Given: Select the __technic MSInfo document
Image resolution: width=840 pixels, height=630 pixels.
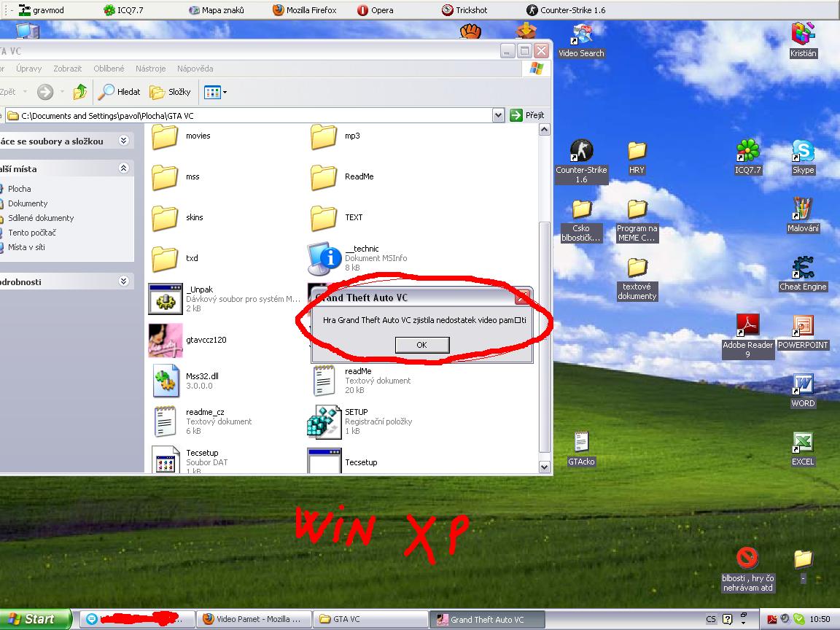Looking at the screenshot, I should [x=357, y=258].
